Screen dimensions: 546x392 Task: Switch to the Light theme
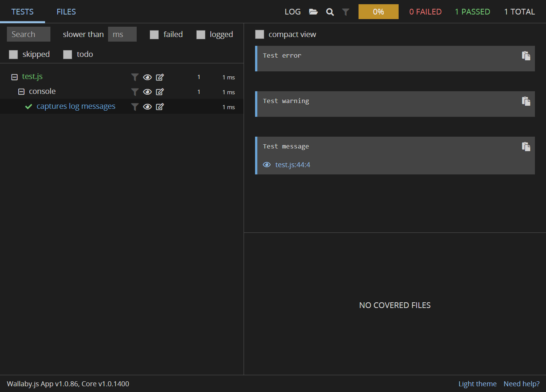click(477, 384)
